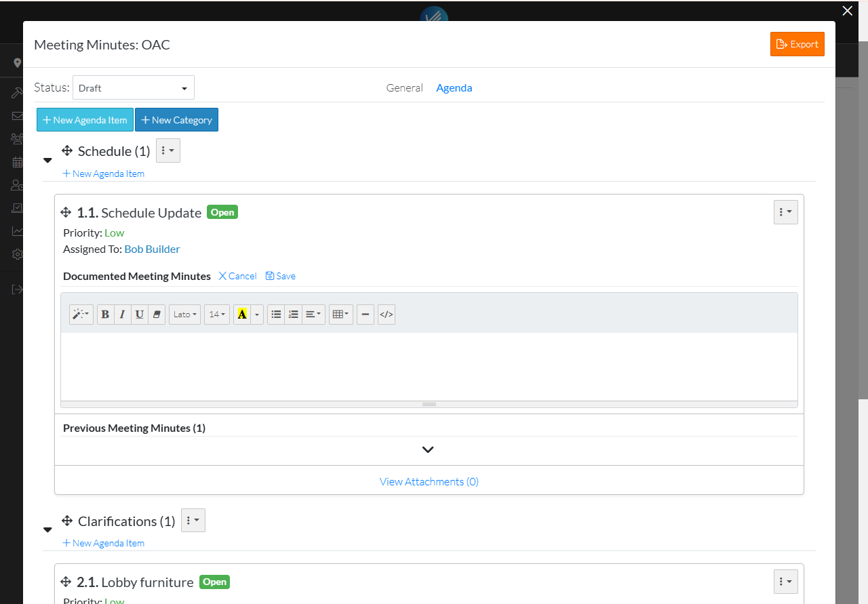Click the Schedule Update item title
The width and height of the screenshot is (868, 604).
pyautogui.click(x=151, y=213)
